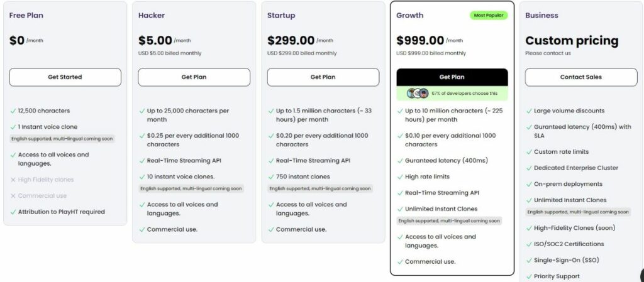
Task: Click checkmark next to 12,500 characters
Action: click(x=13, y=111)
